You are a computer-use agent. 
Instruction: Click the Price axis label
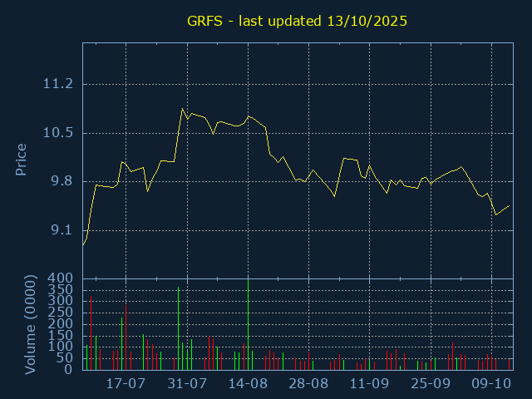(x=22, y=160)
